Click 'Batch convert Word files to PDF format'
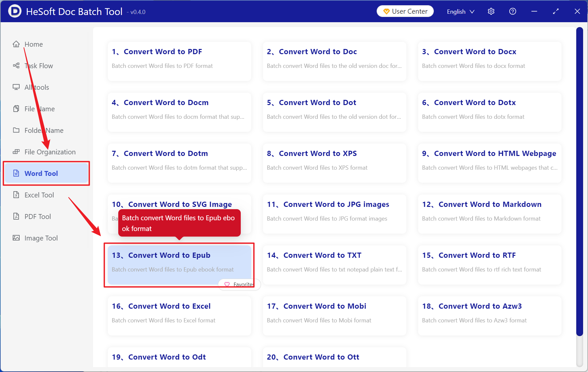Viewport: 588px width, 372px height. [x=162, y=66]
